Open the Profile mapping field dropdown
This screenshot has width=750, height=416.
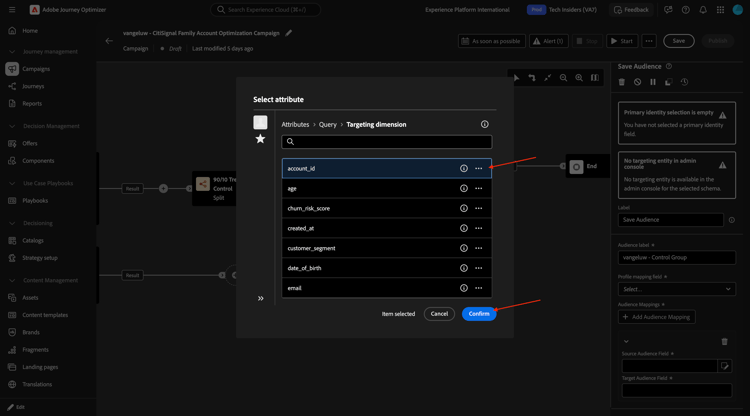point(676,289)
